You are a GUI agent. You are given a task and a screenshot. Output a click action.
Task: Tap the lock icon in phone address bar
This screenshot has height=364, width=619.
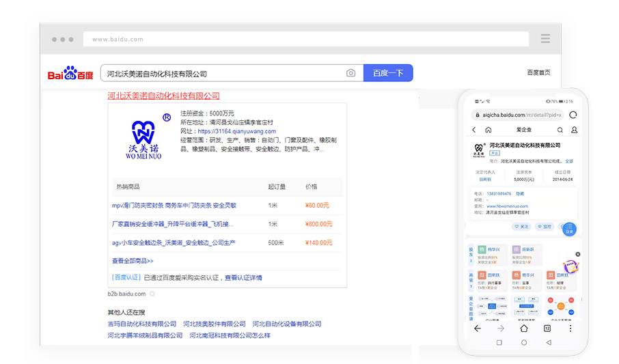pyautogui.click(x=478, y=115)
